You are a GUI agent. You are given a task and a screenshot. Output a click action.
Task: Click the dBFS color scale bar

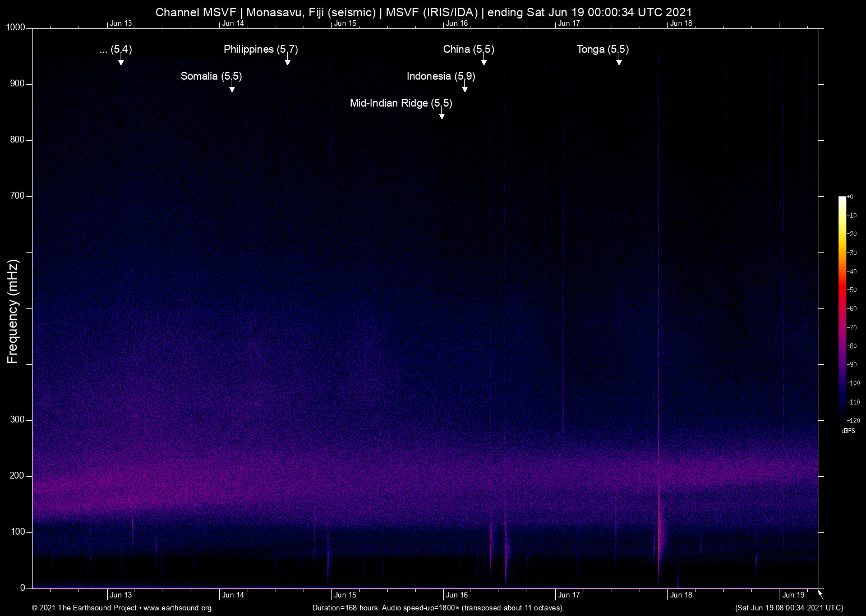point(842,307)
